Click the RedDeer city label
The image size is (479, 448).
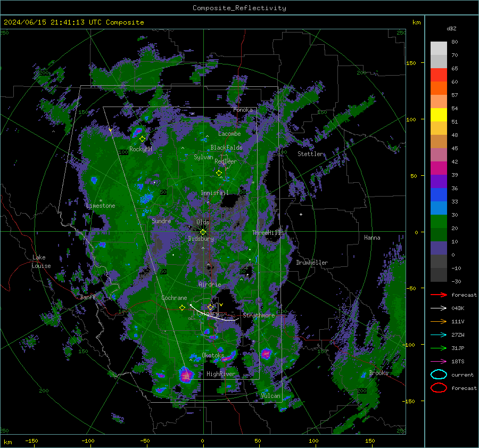226,161
